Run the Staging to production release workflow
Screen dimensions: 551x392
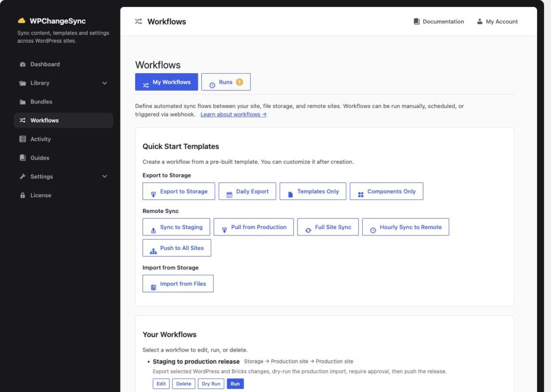(x=235, y=383)
